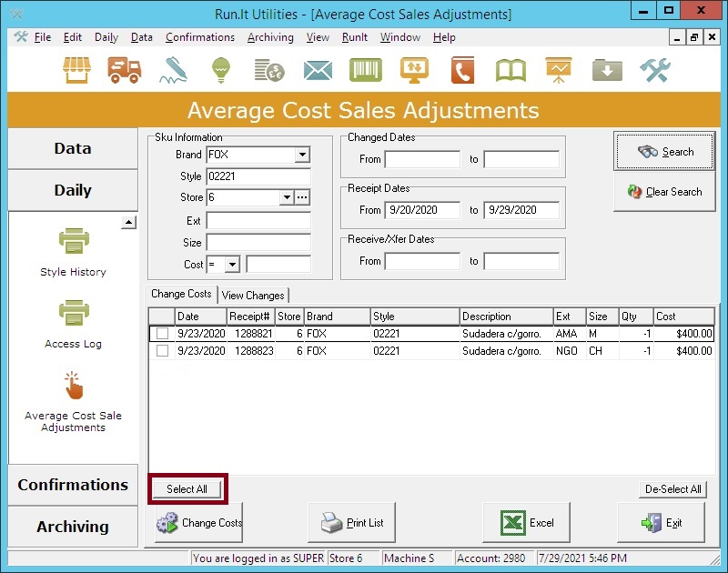
Task: Click the Exit button
Action: click(662, 523)
